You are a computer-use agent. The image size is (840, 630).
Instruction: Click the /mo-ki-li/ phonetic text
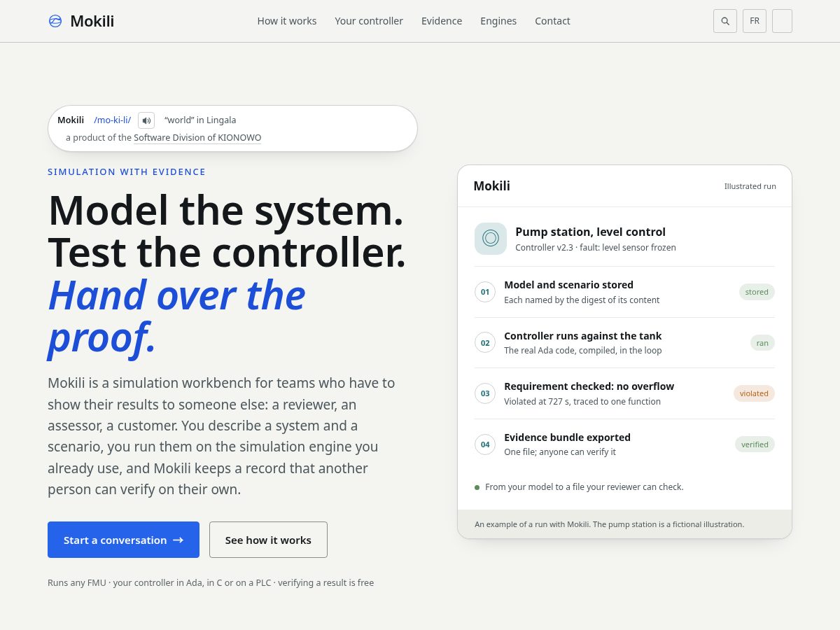pyautogui.click(x=113, y=120)
